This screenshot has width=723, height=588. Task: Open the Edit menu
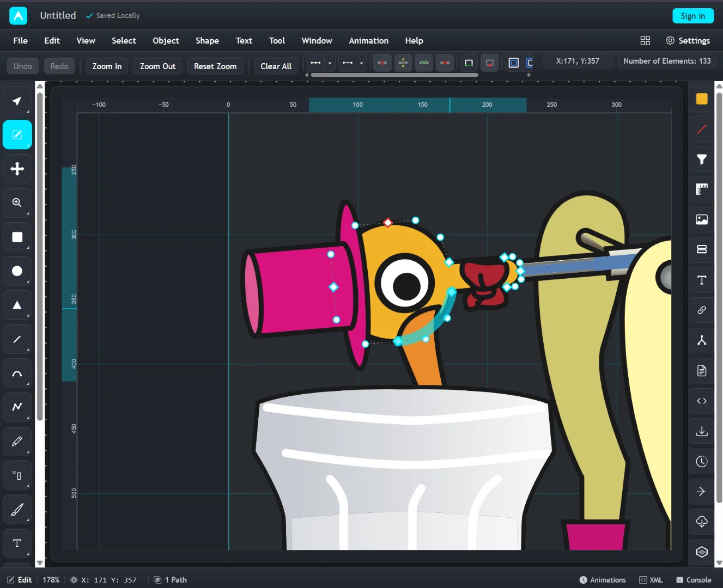tap(52, 40)
